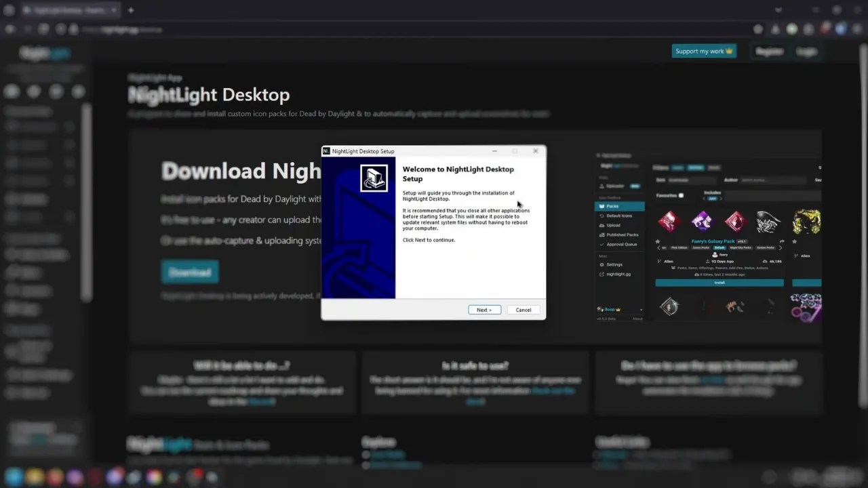Click the yellow pack icon thumbnail
The image size is (868, 488).
806,222
